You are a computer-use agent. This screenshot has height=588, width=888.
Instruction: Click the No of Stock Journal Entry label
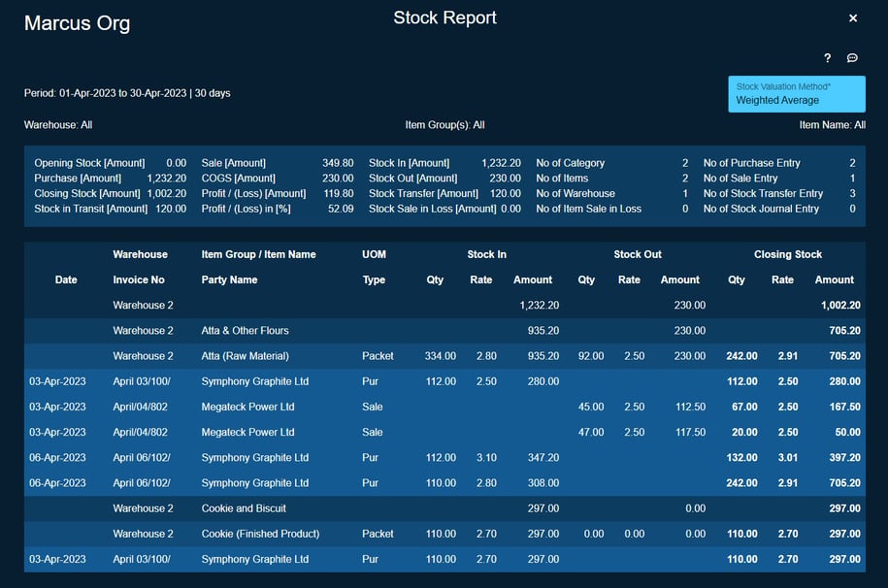point(761,209)
